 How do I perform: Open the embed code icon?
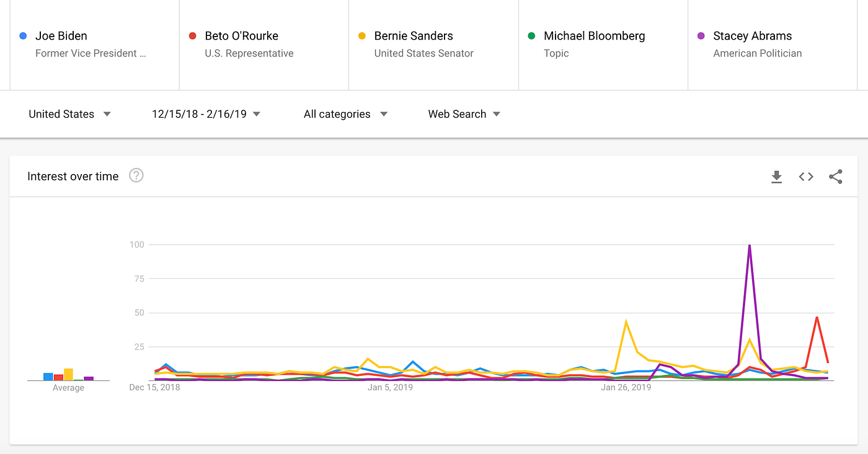click(x=806, y=177)
